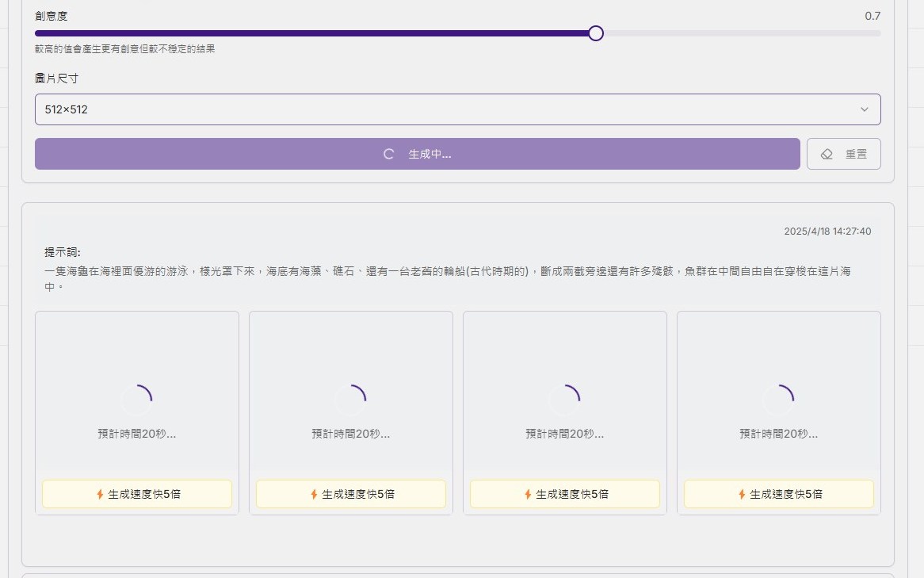
Task: Click the third 生成速度快5倍 button
Action: (x=564, y=494)
